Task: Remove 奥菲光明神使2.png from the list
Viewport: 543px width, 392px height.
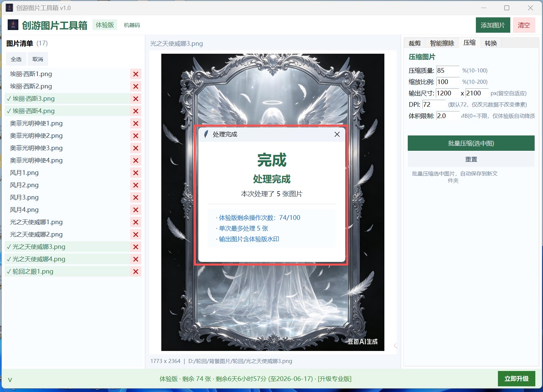Action: 136,136
